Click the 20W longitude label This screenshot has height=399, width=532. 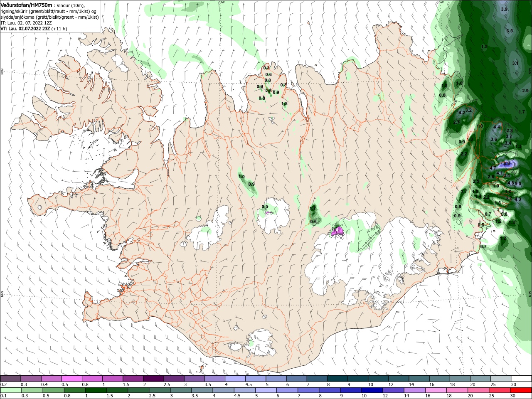coord(221,2)
